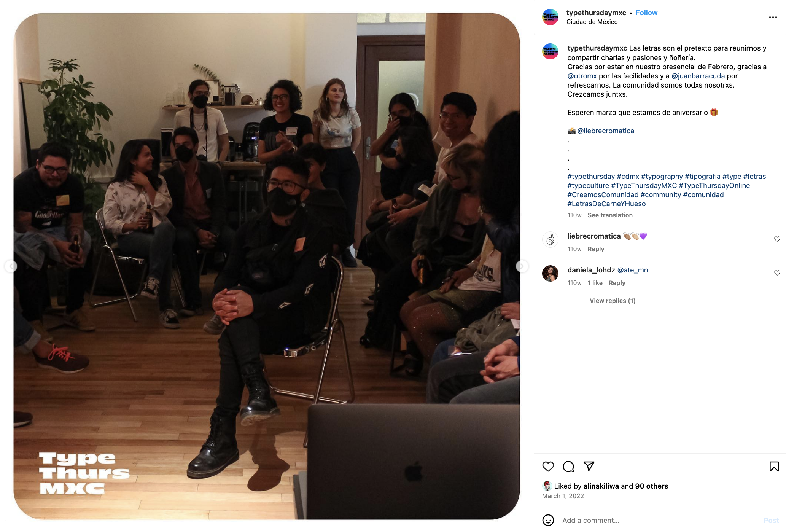The image size is (786, 532).
Task: Open the emoji picker smiley icon
Action: click(548, 520)
